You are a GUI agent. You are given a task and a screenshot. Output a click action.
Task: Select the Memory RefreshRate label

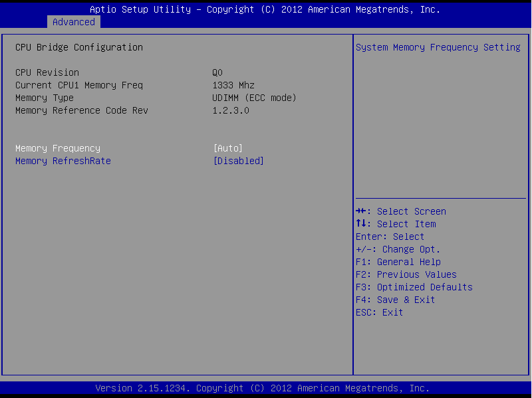[63, 161]
